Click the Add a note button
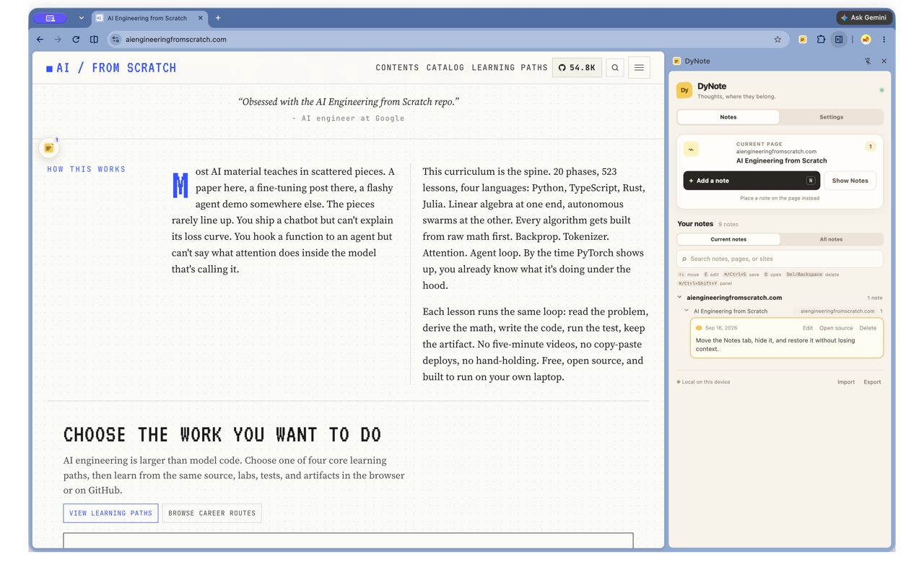Viewport: 924px width, 578px height. [751, 181]
